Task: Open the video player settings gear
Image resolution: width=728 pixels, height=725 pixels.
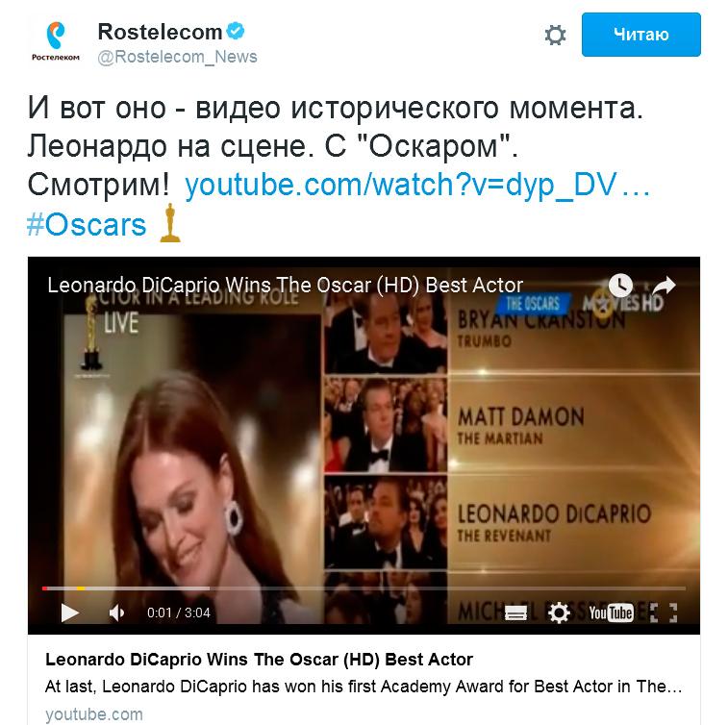Action: [x=559, y=612]
